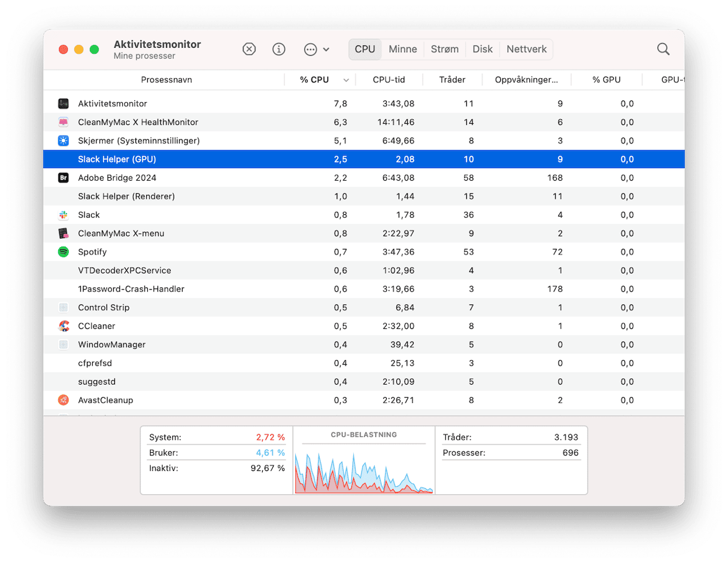The height and width of the screenshot is (563, 728).
Task: Open process info with the (i) icon
Action: coord(279,49)
